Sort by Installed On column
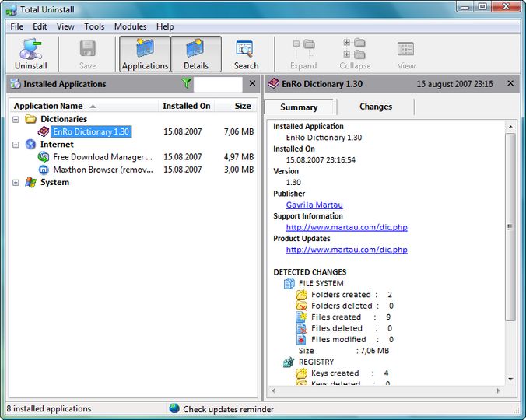The width and height of the screenshot is (526, 420). pos(187,106)
